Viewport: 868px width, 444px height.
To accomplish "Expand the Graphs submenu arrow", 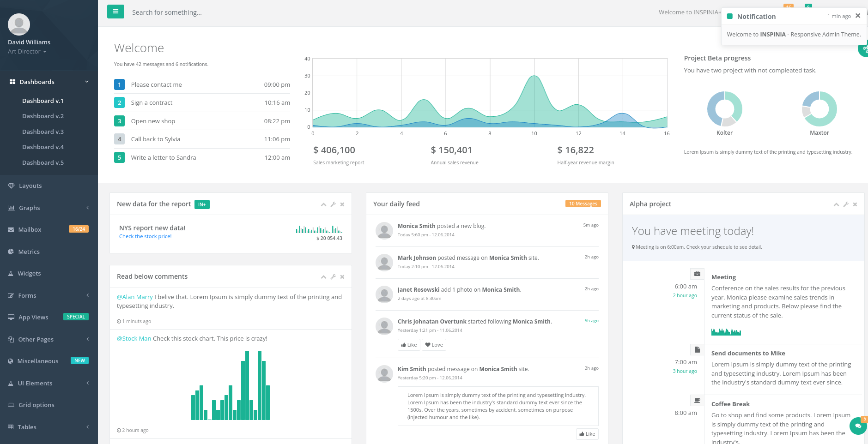I will (87, 208).
